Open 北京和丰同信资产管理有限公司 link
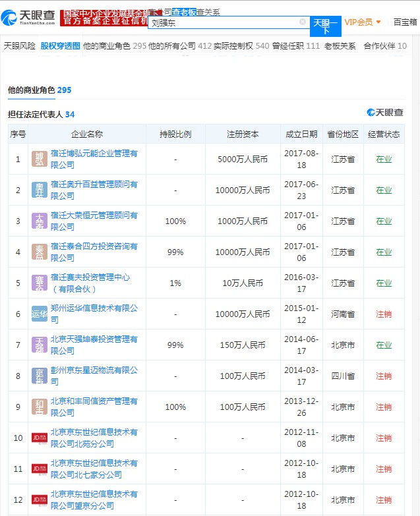420x516 pixels. pyautogui.click(x=94, y=407)
